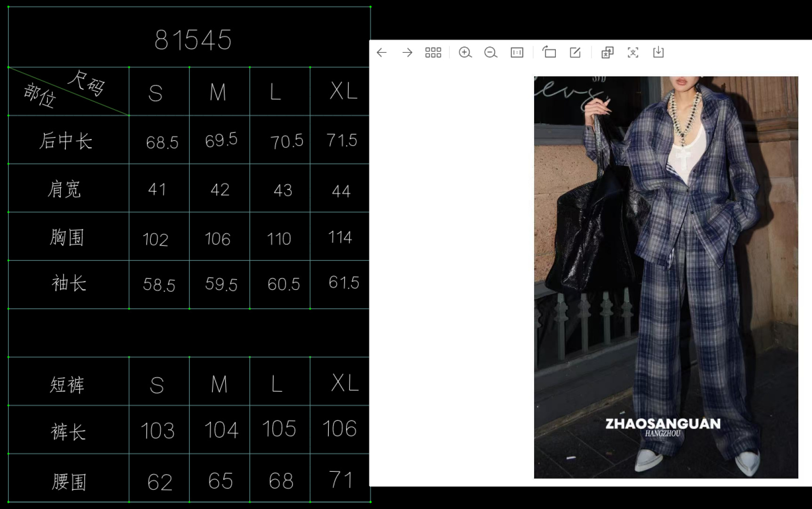The width and height of the screenshot is (812, 509).
Task: Click the text recognition icon
Action: click(x=633, y=52)
